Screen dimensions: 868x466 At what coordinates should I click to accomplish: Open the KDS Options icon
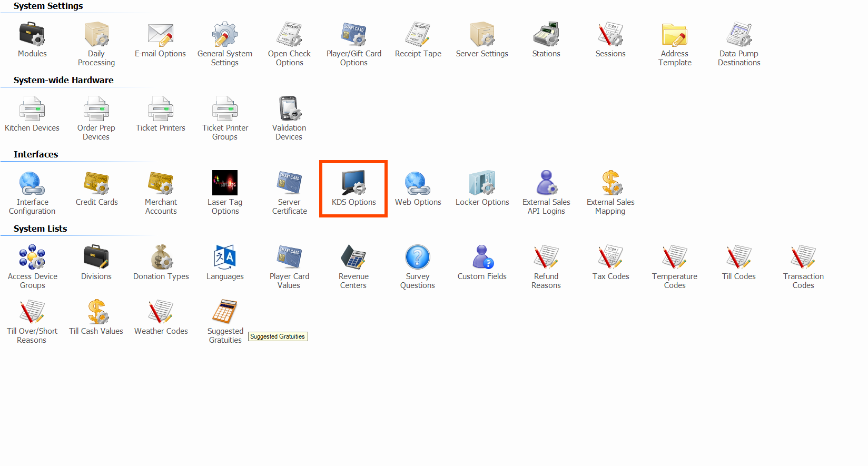point(353,183)
